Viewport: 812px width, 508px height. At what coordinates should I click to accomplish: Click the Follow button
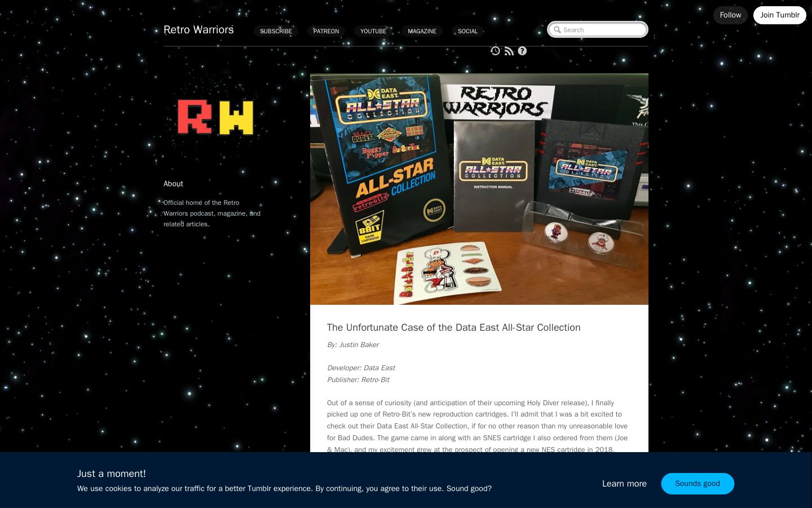pos(730,15)
